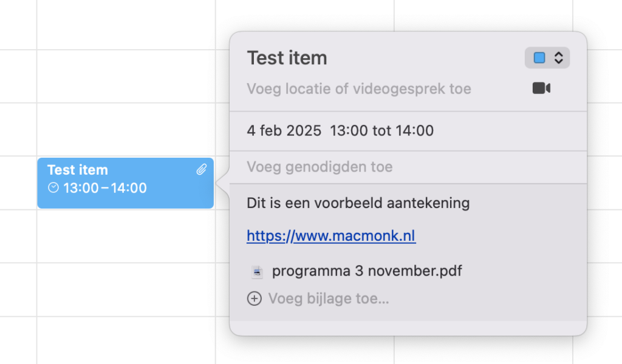This screenshot has width=622, height=364.
Task: Click the video camera icon
Action: pos(541,89)
